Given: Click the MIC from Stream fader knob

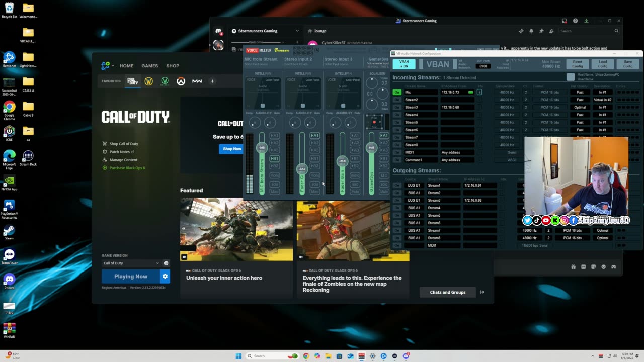Looking at the screenshot, I should [x=262, y=147].
